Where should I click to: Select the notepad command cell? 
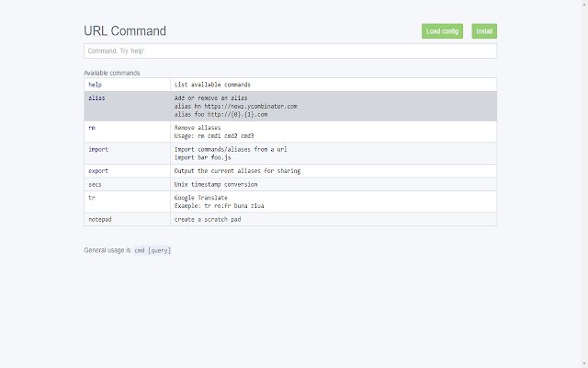pyautogui.click(x=127, y=219)
